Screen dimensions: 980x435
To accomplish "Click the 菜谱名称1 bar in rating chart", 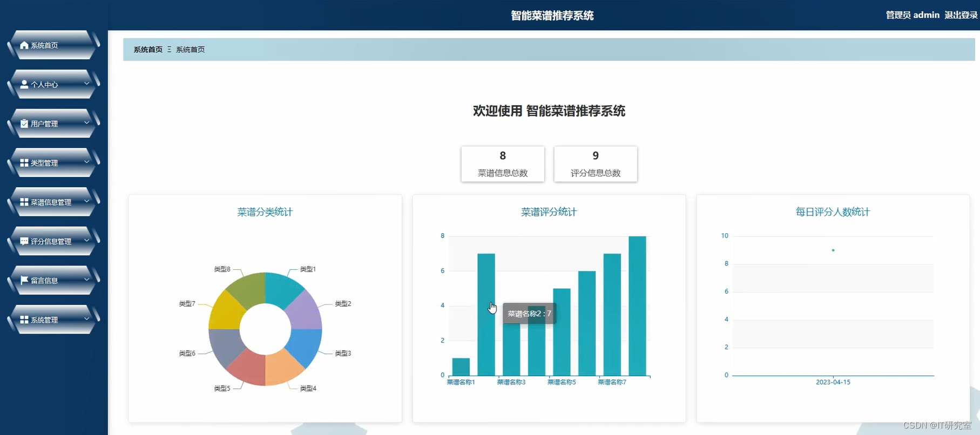I will point(461,367).
